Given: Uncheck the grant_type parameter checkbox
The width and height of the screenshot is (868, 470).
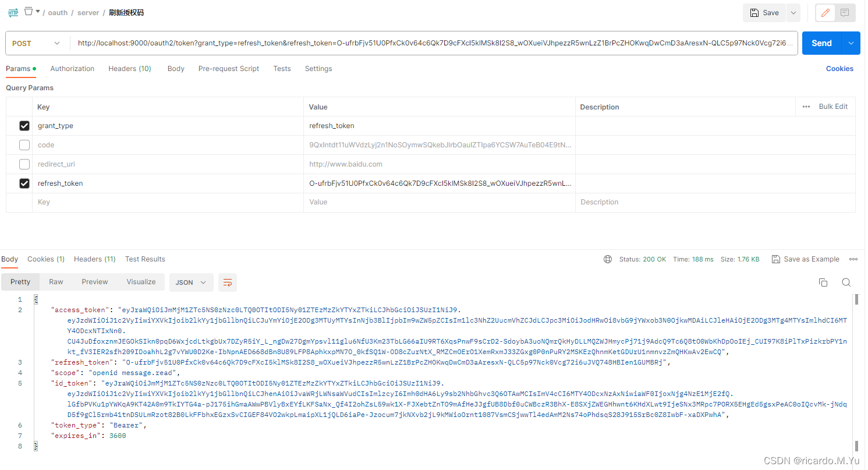Looking at the screenshot, I should pos(24,126).
